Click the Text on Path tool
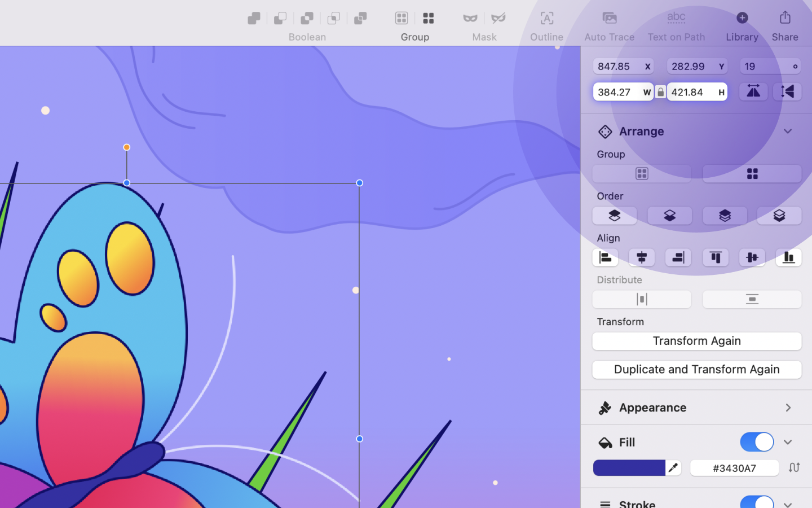812x508 pixels. point(676,18)
